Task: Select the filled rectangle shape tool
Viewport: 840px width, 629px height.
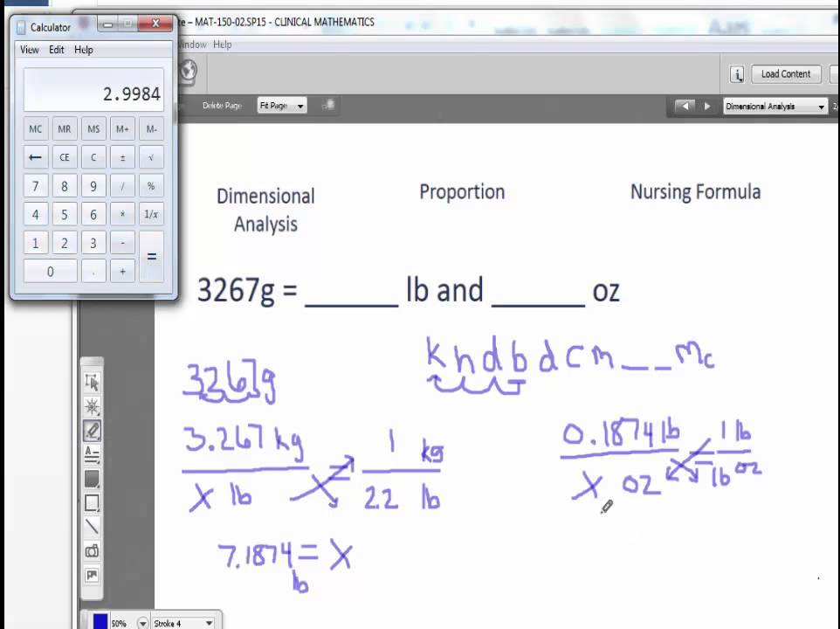Action: click(x=92, y=479)
